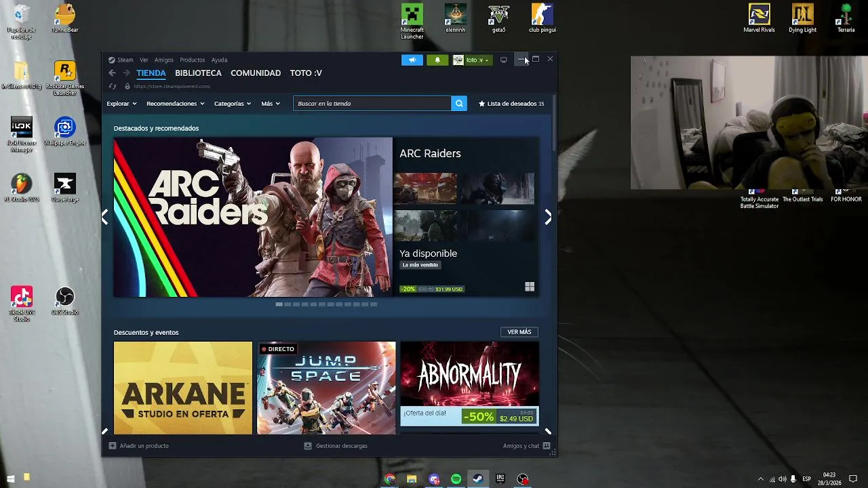
Task: Click ARC Raiders title text
Action: 430,153
